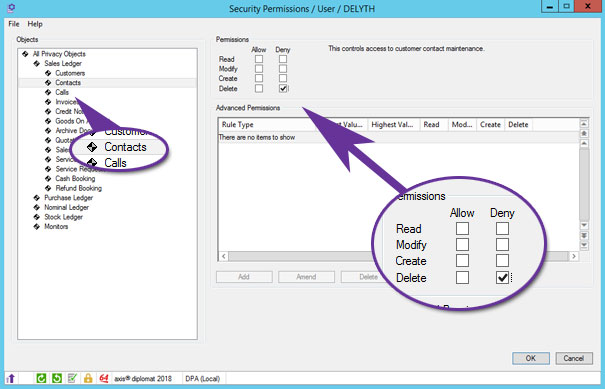Viewport: 605px width, 389px height.
Task: Tick the Allow checkbox for Read
Action: (x=259, y=59)
